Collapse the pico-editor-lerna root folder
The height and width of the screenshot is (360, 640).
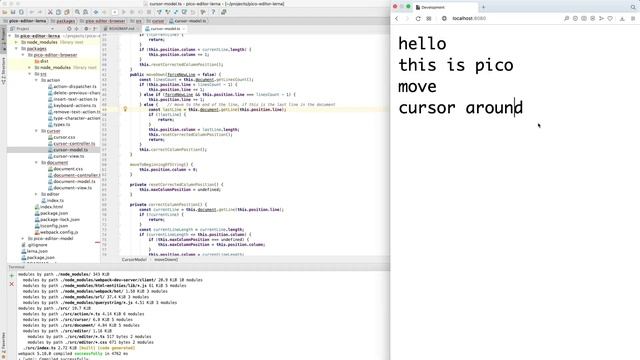click(10, 36)
